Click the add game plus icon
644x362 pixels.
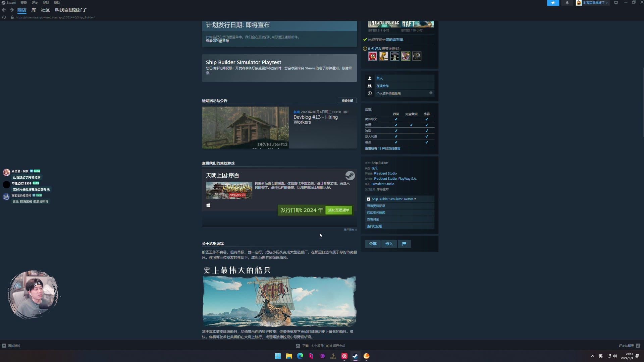tap(4, 346)
